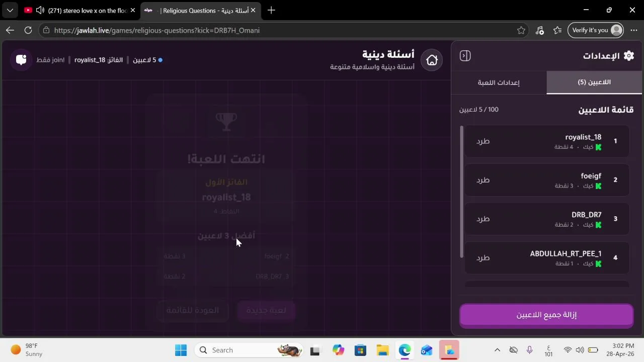This screenshot has width=644, height=362.
Task: Kick royalist_18 using طرد
Action: coord(483,141)
